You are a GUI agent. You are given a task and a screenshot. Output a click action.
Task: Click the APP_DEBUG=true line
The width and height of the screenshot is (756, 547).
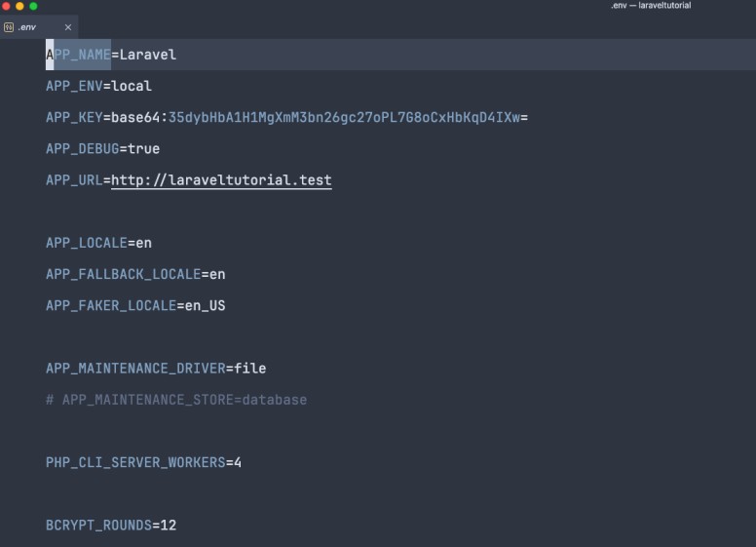click(x=102, y=148)
